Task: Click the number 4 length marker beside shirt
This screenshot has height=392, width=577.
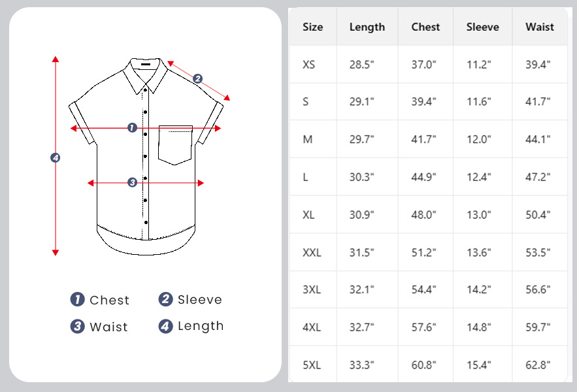Action: (x=56, y=157)
